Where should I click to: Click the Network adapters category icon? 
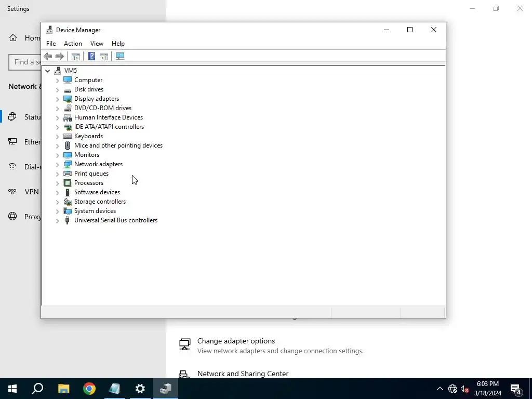click(68, 164)
